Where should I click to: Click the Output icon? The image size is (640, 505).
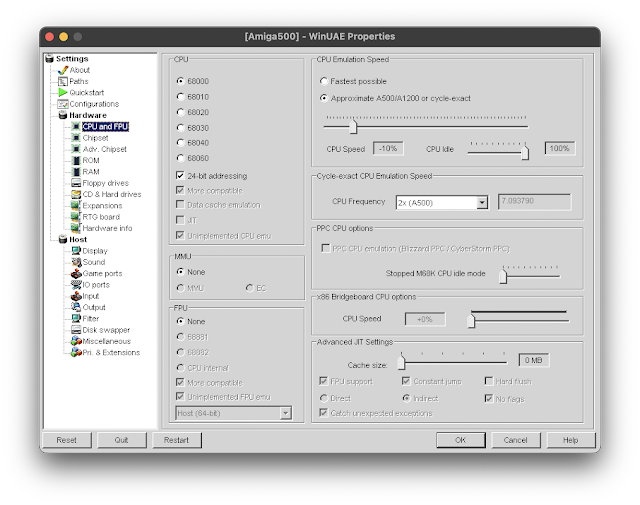76,307
